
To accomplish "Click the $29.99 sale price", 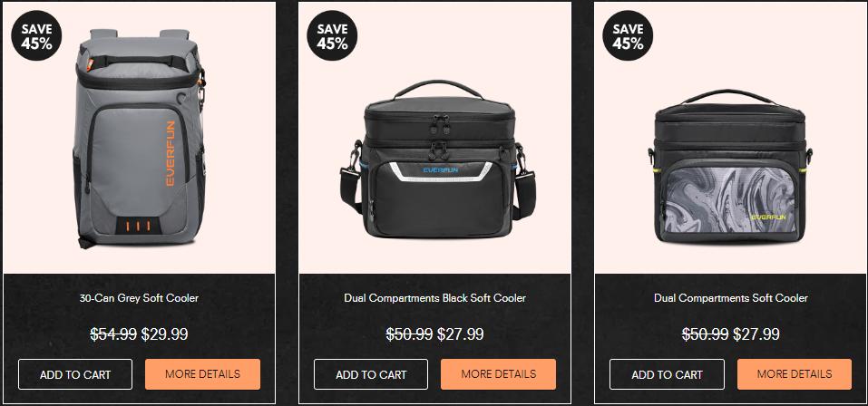I will (164, 334).
